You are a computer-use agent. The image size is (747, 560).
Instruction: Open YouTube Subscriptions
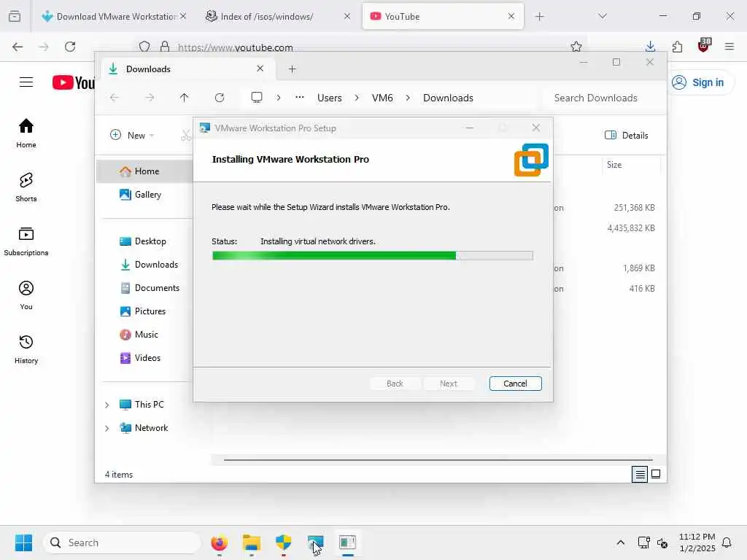coord(26,241)
